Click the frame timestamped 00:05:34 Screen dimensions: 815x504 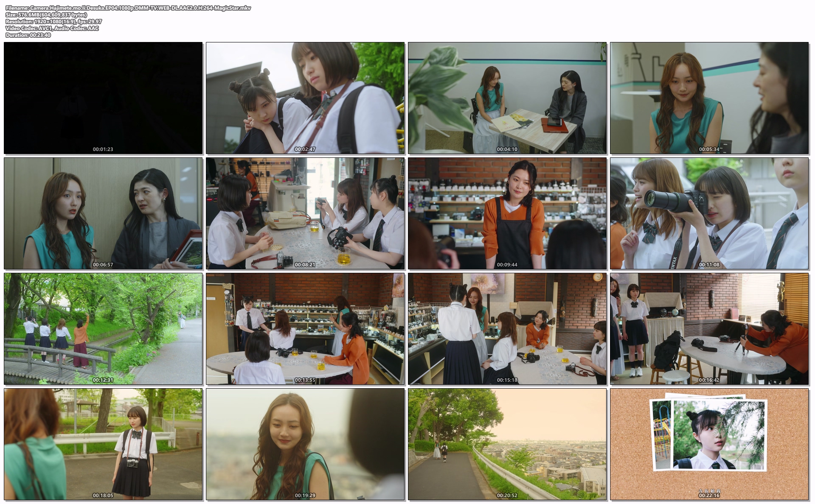click(709, 98)
